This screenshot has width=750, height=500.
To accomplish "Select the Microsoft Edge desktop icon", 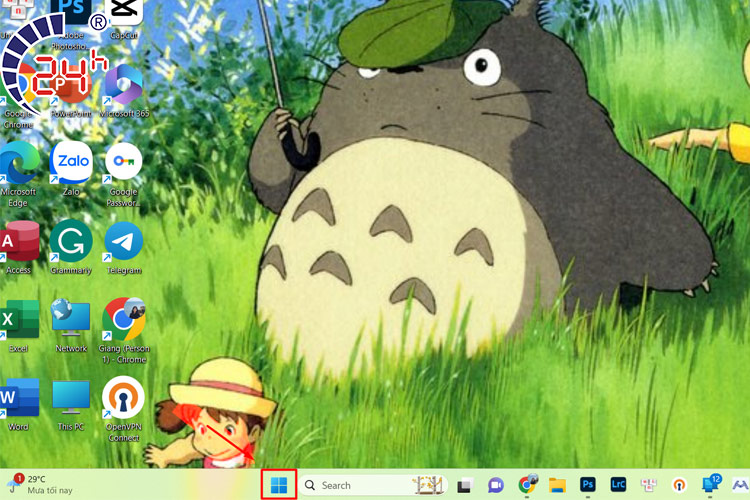I will [x=18, y=173].
